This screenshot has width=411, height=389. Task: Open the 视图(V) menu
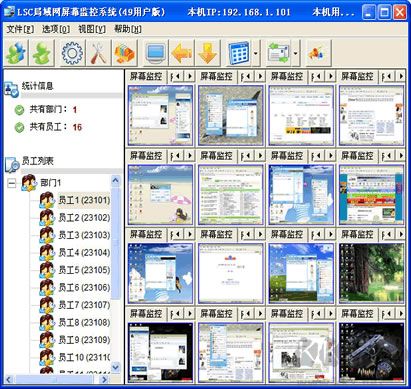(92, 29)
